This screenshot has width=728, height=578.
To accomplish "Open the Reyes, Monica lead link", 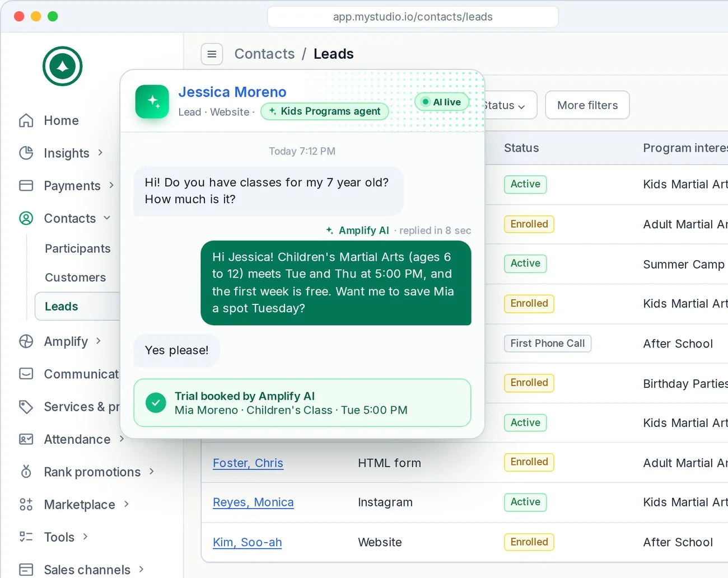I will tap(253, 502).
